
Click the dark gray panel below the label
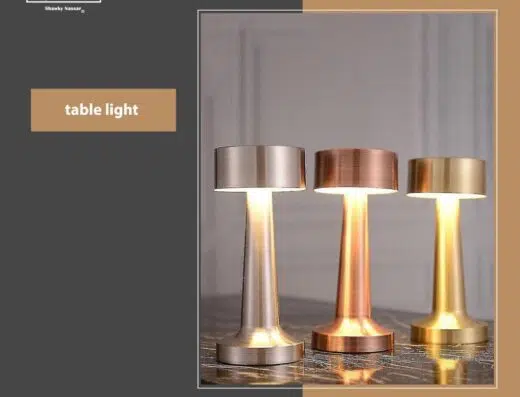[x=100, y=260]
